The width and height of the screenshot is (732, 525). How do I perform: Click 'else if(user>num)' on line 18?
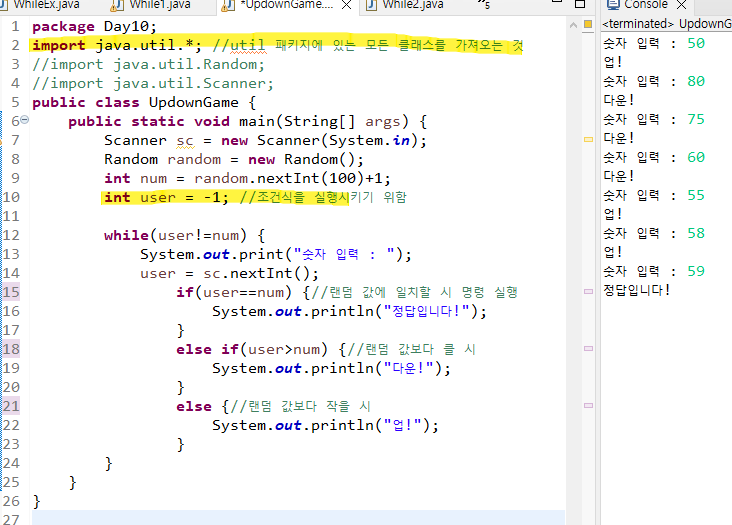[x=252, y=349]
